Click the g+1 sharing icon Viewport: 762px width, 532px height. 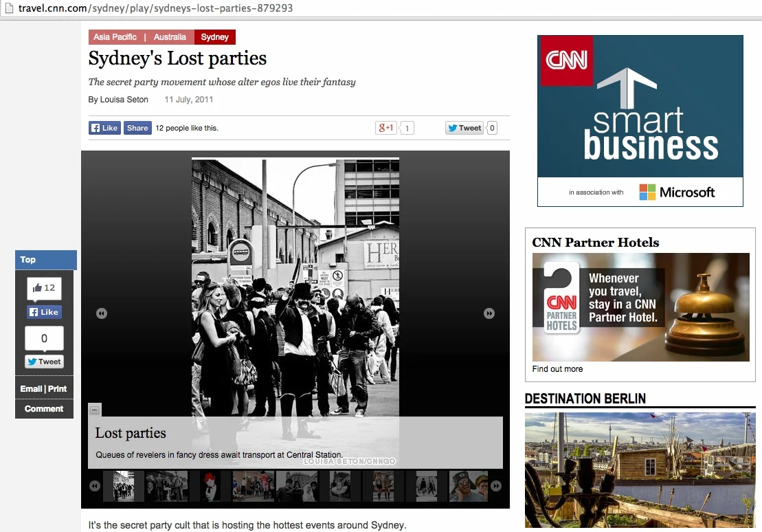pos(385,128)
